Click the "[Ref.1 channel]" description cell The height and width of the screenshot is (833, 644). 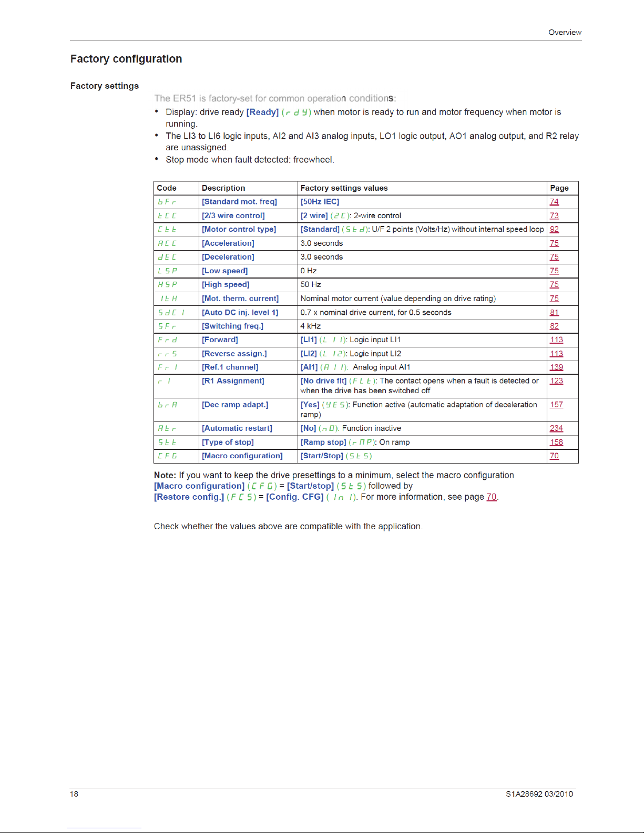(x=230, y=367)
